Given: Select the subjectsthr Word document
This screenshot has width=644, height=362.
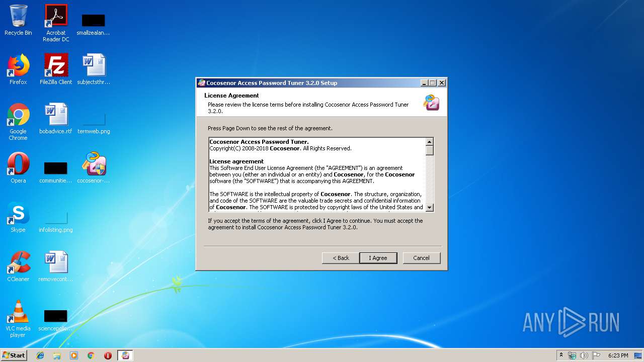Looking at the screenshot, I should point(93,69).
